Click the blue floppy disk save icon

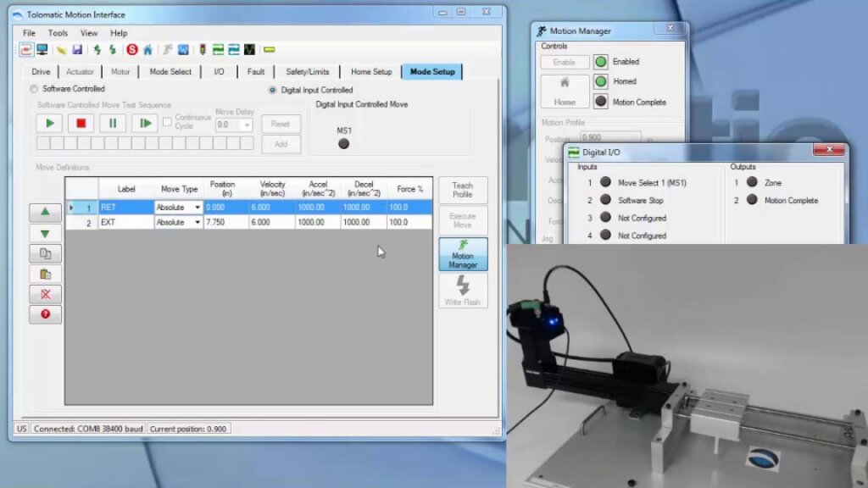pyautogui.click(x=77, y=50)
